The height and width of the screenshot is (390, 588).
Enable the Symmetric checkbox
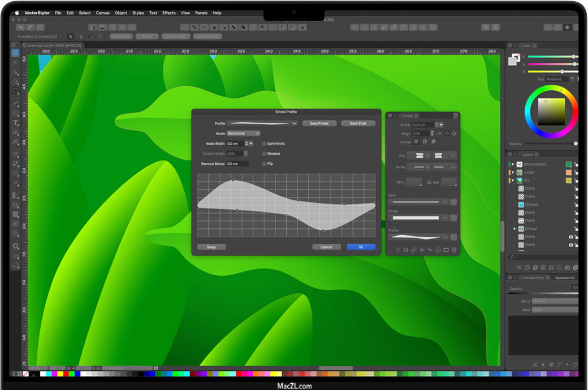264,144
